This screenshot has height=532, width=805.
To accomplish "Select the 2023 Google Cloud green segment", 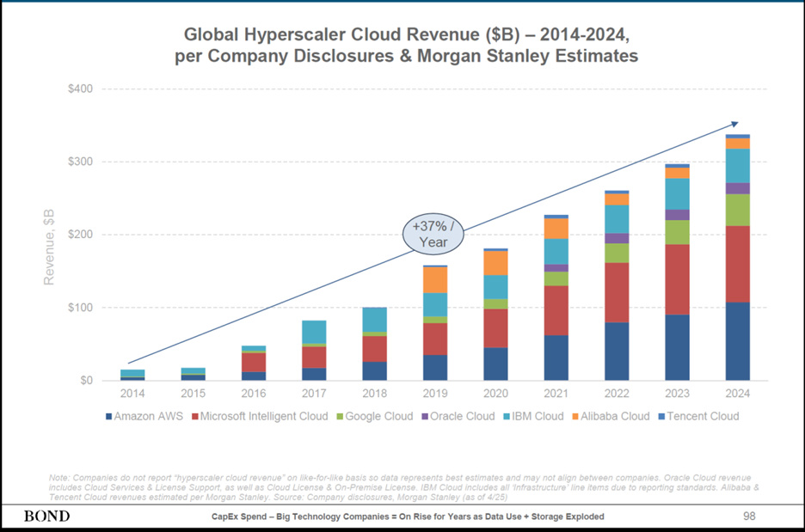I will click(x=677, y=232).
